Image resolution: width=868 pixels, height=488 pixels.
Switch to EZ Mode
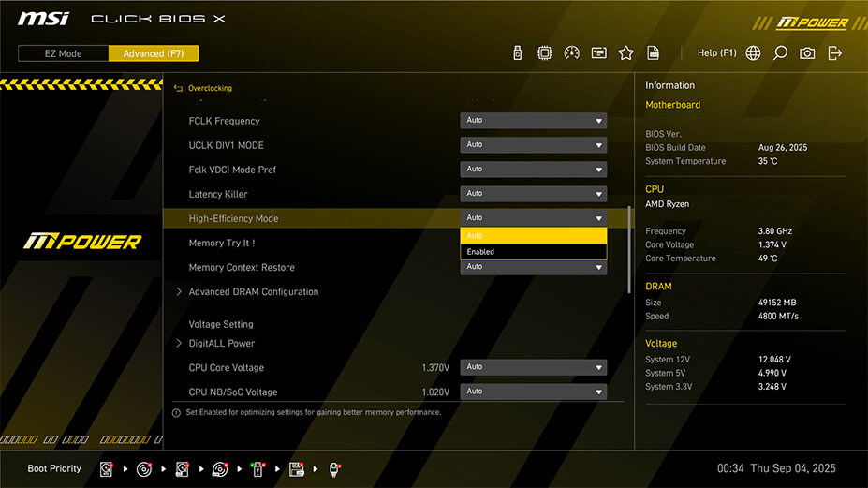click(63, 53)
